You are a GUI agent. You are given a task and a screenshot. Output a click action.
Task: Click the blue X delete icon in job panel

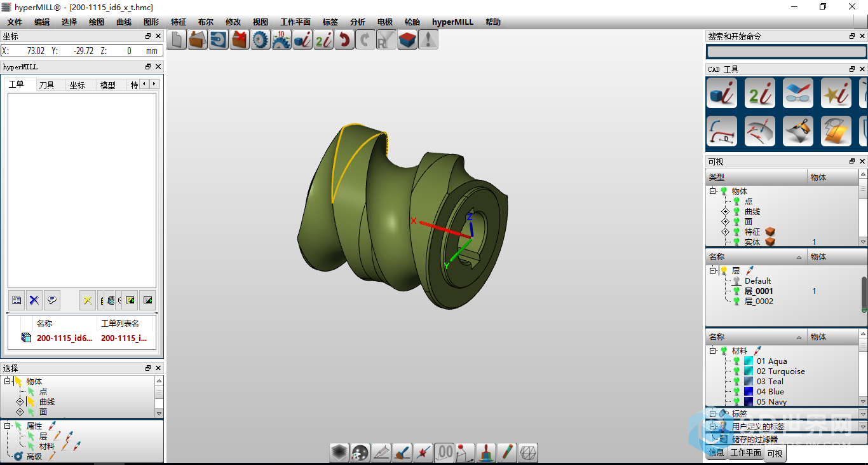34,300
